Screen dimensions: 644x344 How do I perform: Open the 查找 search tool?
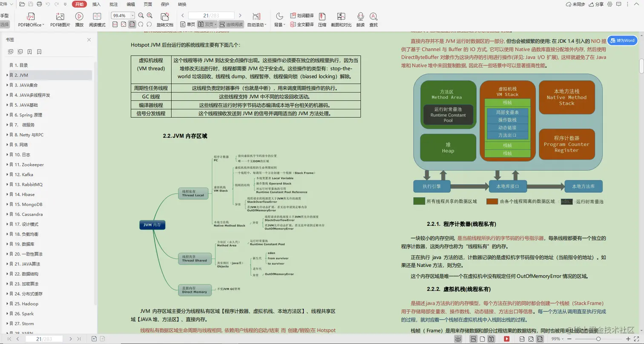(374, 19)
